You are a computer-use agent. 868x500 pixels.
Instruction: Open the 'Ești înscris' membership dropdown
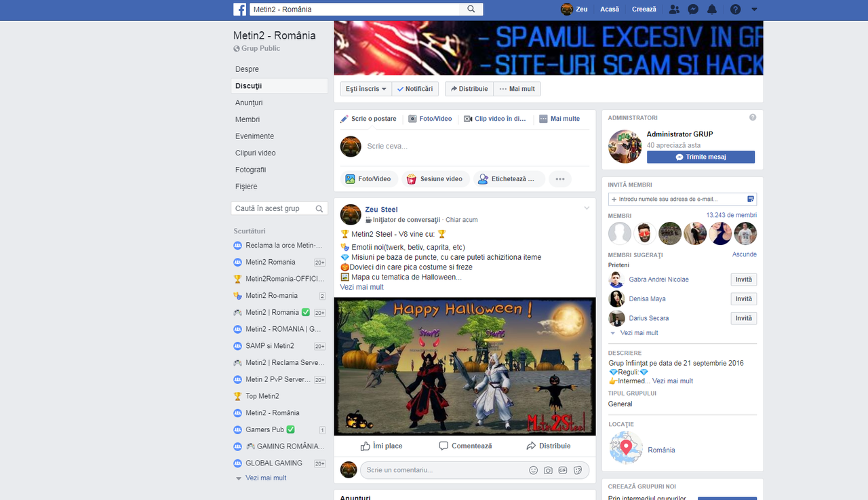coord(366,88)
